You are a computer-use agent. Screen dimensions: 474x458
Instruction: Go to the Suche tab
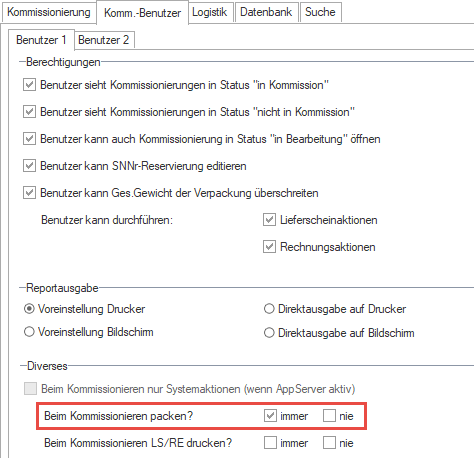click(x=320, y=12)
